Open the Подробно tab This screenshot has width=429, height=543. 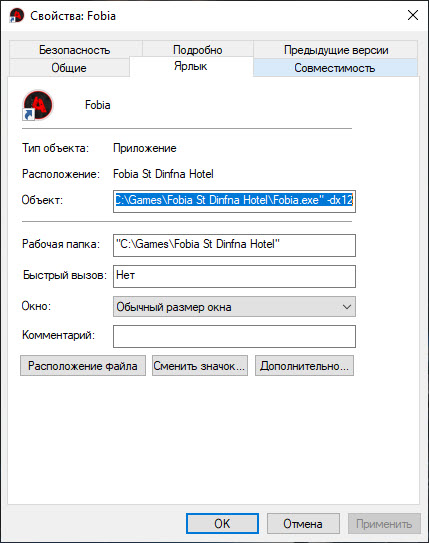tap(198, 50)
